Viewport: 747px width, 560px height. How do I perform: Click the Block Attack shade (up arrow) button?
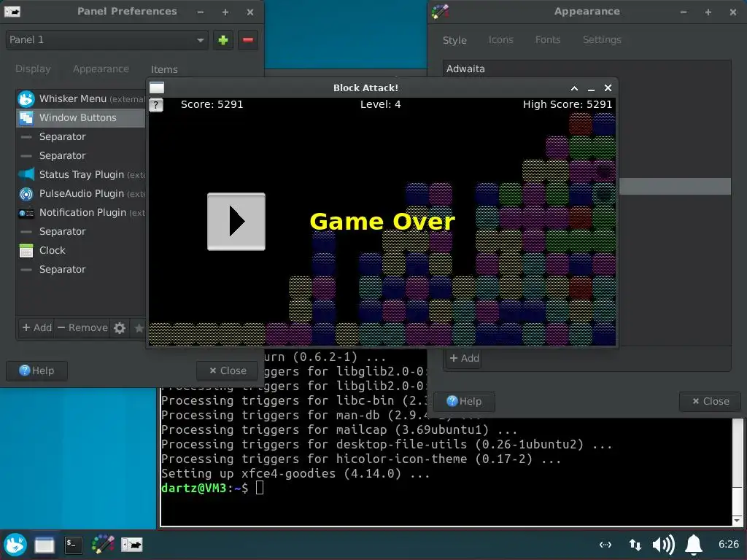[x=574, y=88]
